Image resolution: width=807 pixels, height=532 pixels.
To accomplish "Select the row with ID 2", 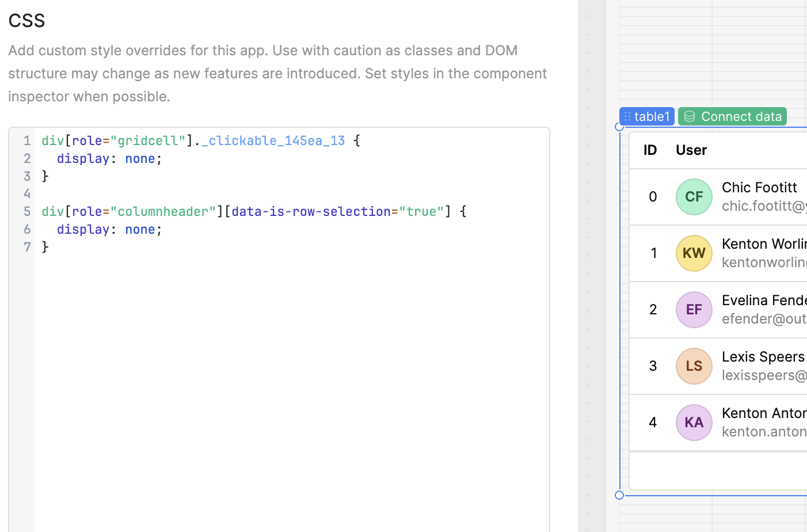I will point(653,310).
